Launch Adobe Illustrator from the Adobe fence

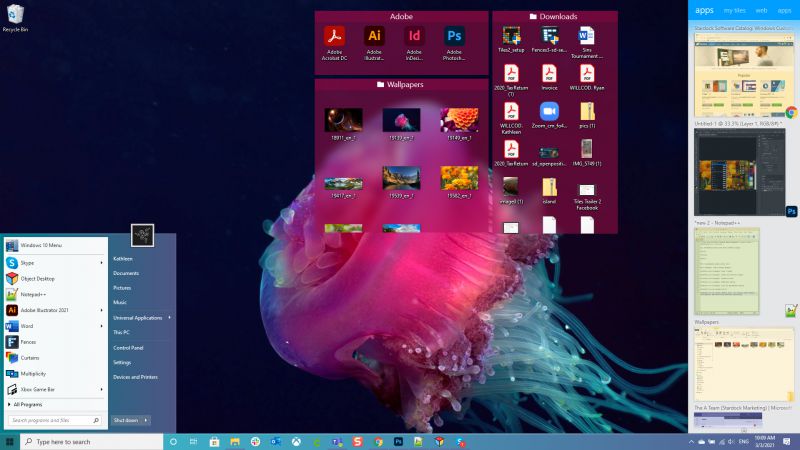coord(374,39)
